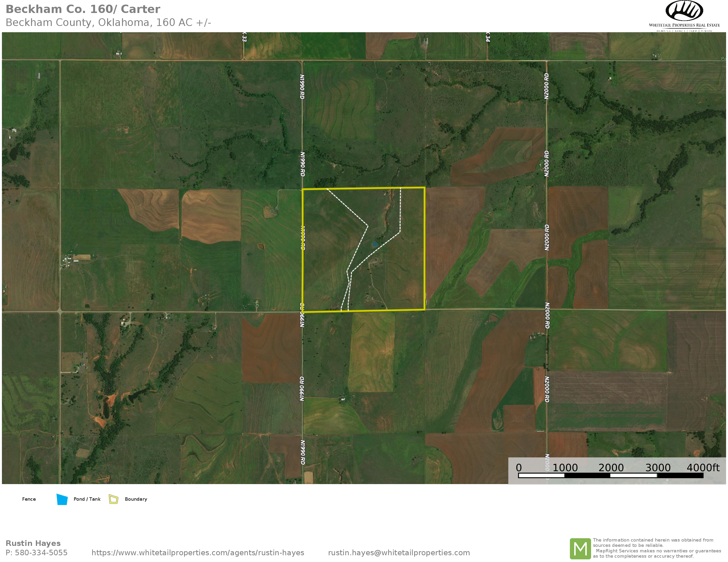728x562 pixels.
Task: Click the blue Pond / Tank legend icon
Action: pos(62,499)
